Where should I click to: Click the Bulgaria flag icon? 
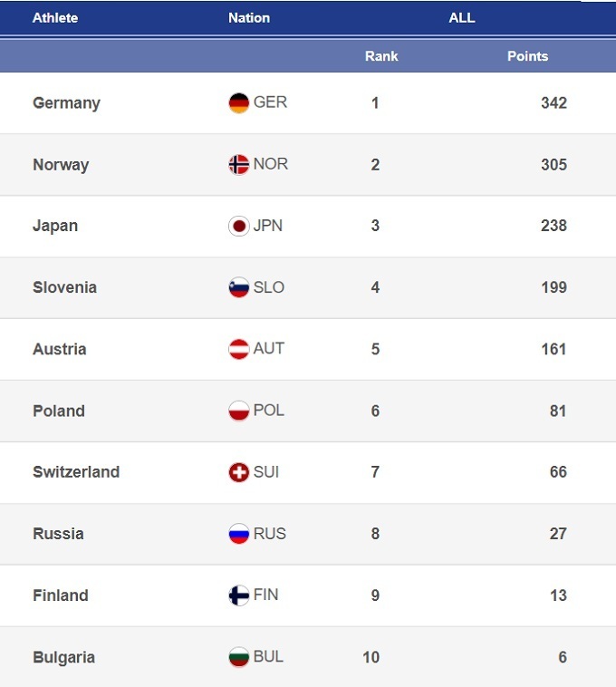click(x=238, y=657)
